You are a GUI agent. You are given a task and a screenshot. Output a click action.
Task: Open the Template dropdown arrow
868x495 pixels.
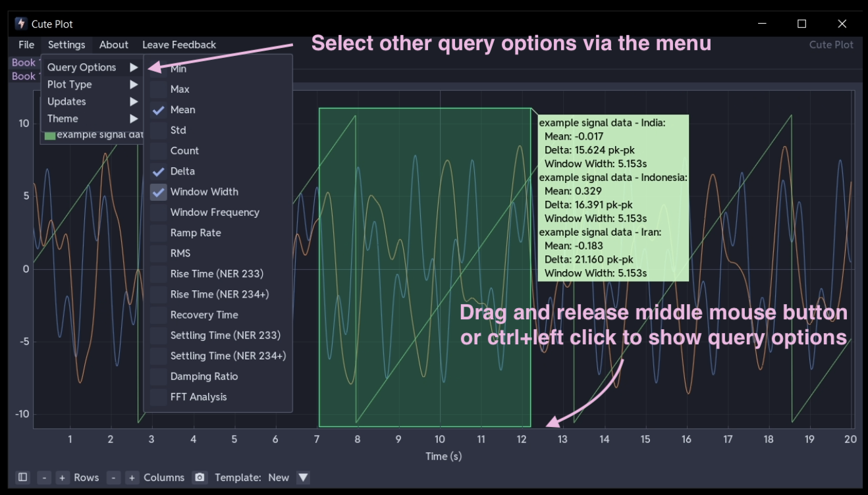pos(302,477)
